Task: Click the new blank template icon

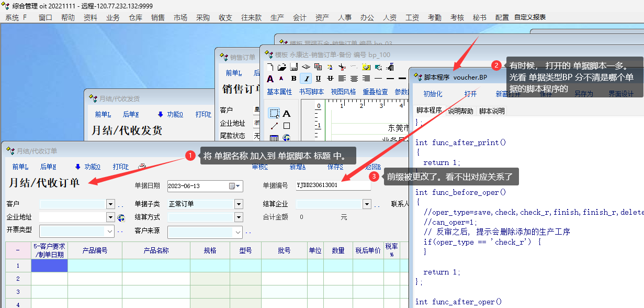Action: coord(270,67)
